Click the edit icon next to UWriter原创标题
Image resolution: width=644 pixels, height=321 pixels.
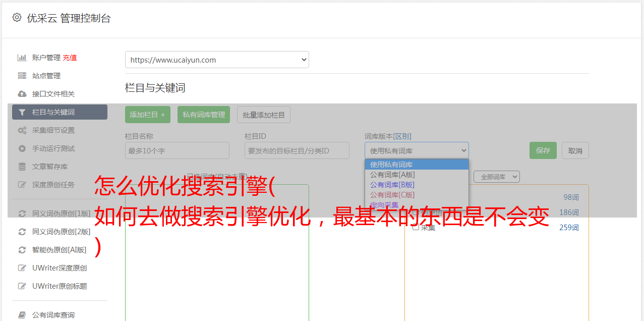pos(22,286)
